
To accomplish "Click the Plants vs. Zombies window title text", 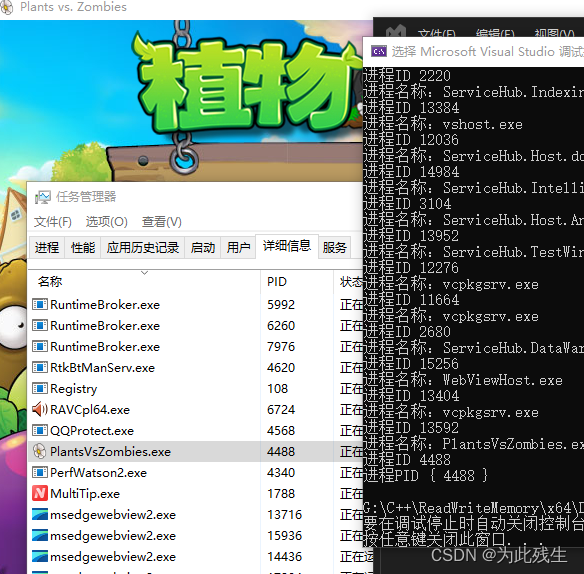I will click(73, 7).
